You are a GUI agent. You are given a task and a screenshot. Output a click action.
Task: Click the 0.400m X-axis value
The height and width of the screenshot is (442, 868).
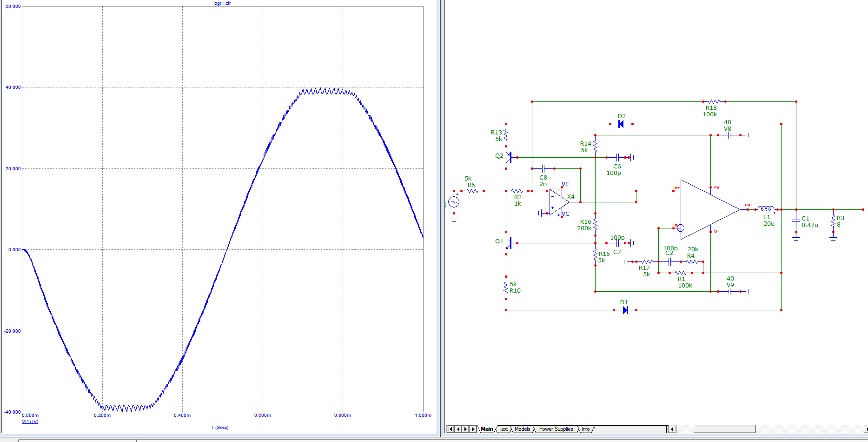tap(182, 415)
